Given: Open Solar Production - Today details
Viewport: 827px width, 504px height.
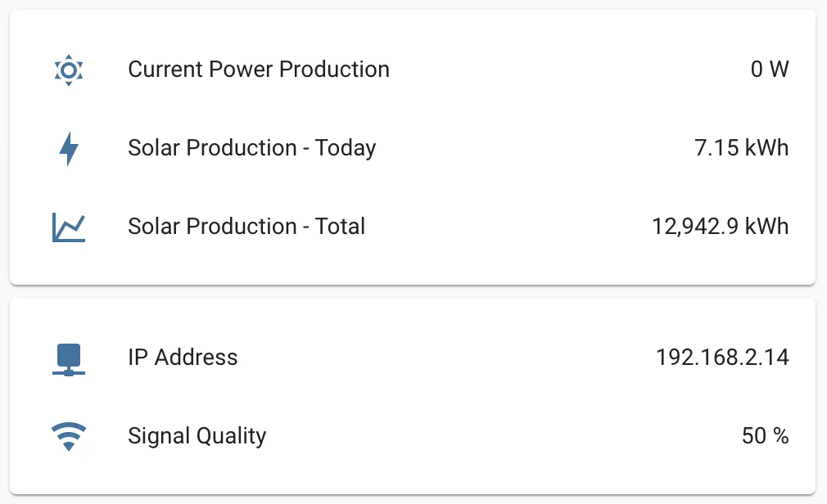Looking at the screenshot, I should pos(252,147).
